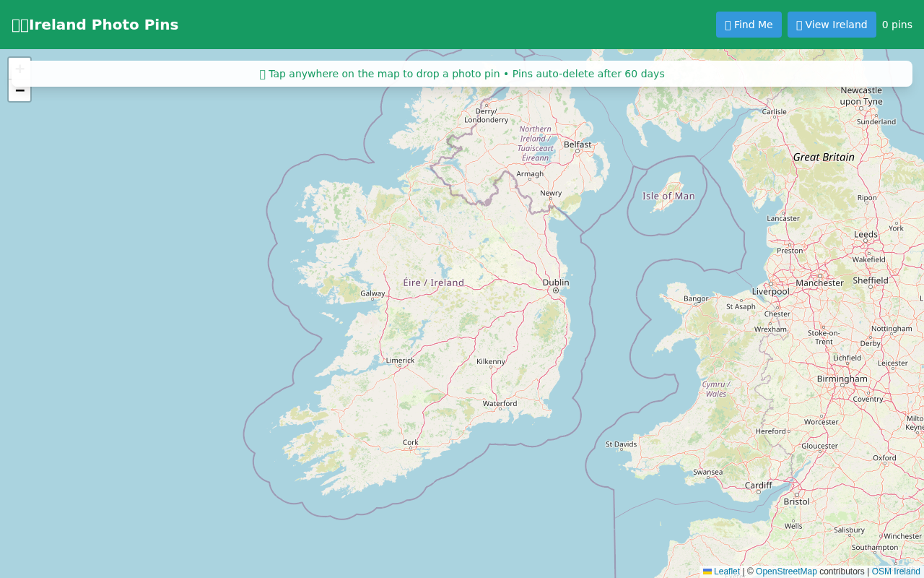Click the 0 pins counter

[897, 25]
